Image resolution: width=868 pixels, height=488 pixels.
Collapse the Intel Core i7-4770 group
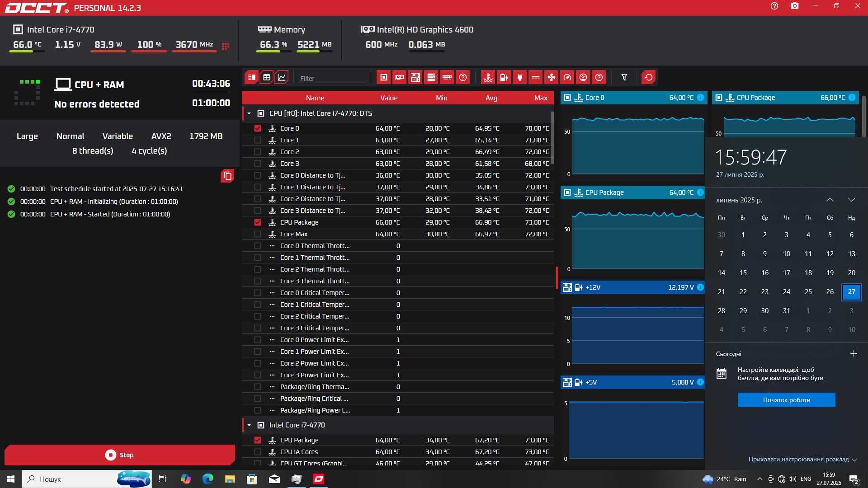[x=249, y=425]
